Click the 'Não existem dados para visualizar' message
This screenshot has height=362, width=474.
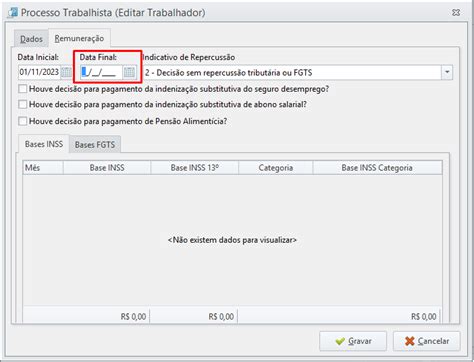[232, 240]
